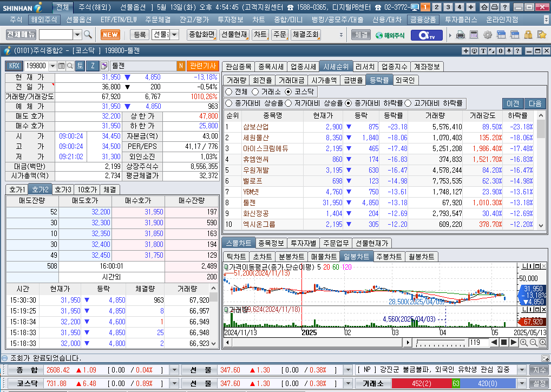Open stock list icon beside code 199800
Screen dimensions: 551x392
pyautogui.click(x=62, y=66)
